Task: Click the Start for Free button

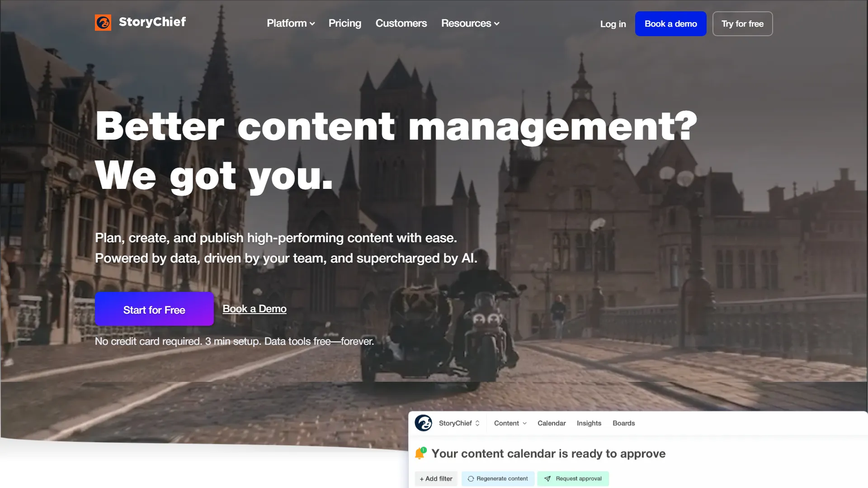Action: 154,309
